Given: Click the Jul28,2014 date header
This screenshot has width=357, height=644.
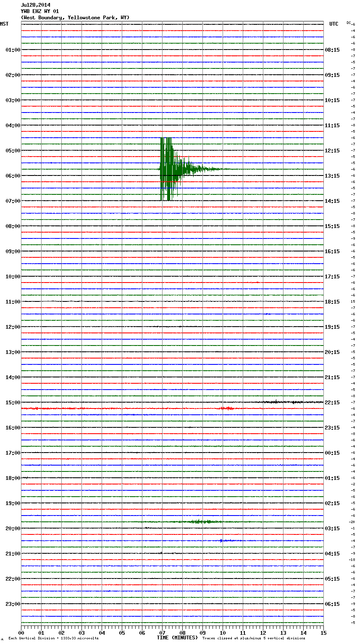Looking at the screenshot, I should (35, 5).
